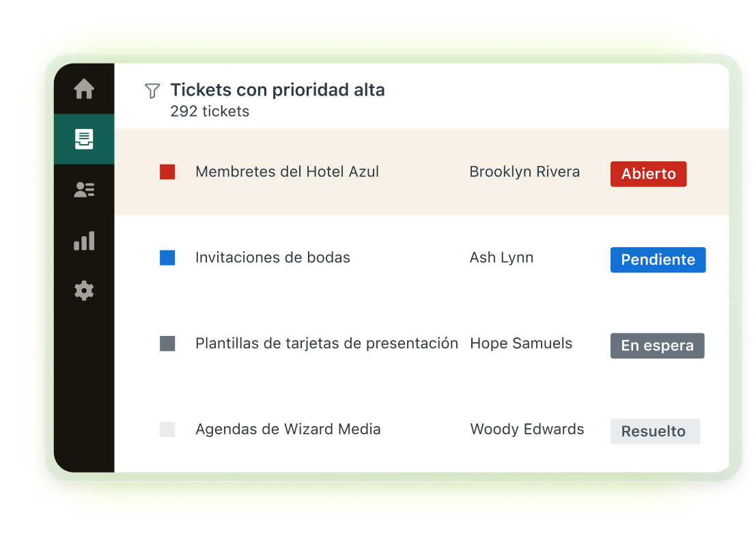Click the filter funnel icon
This screenshot has width=756, height=534.
pyautogui.click(x=152, y=91)
